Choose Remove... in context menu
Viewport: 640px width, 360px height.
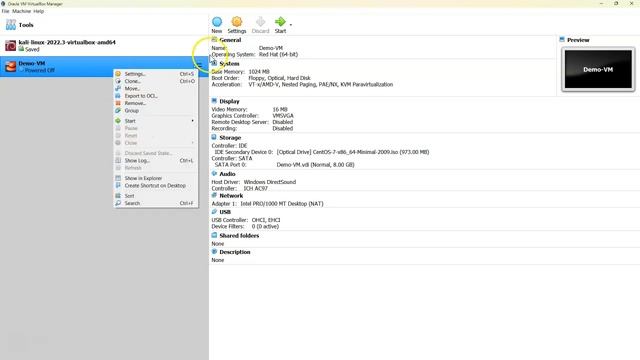tap(156, 103)
